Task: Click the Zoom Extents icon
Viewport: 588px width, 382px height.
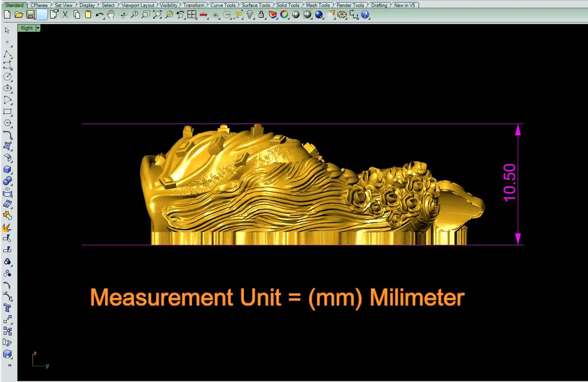Action: (x=157, y=15)
